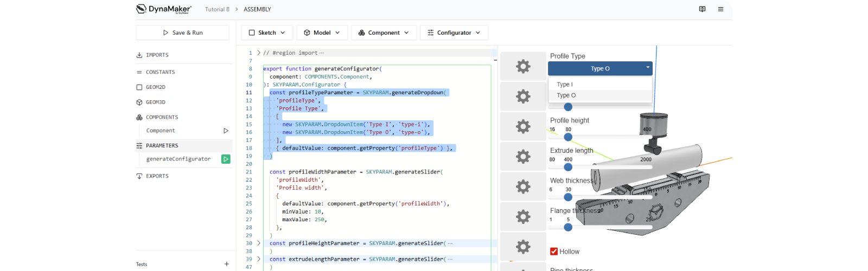Select Type I from dropdown list

(565, 85)
